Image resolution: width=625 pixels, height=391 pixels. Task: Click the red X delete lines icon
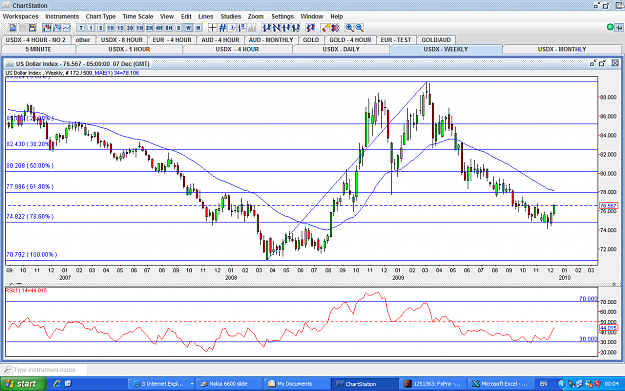[335, 28]
